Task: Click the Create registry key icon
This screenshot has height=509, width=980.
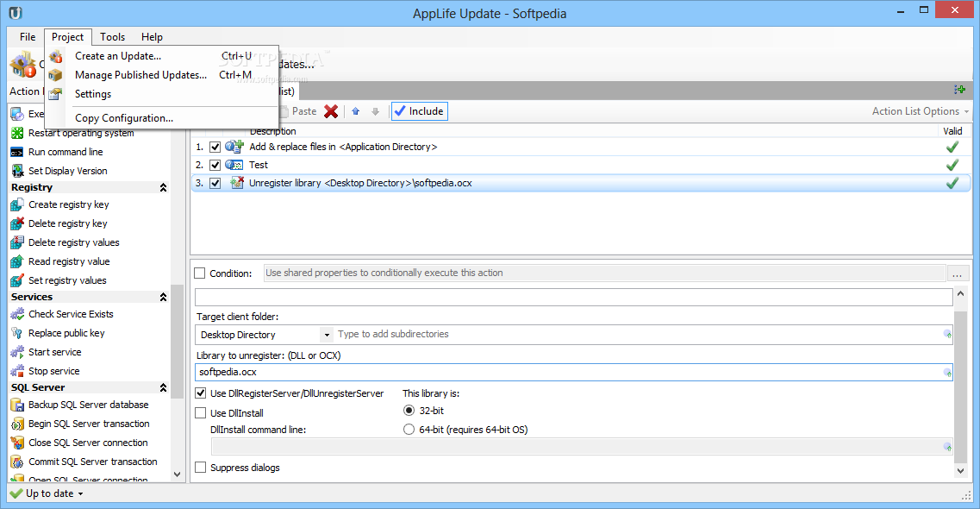Action: [x=17, y=204]
